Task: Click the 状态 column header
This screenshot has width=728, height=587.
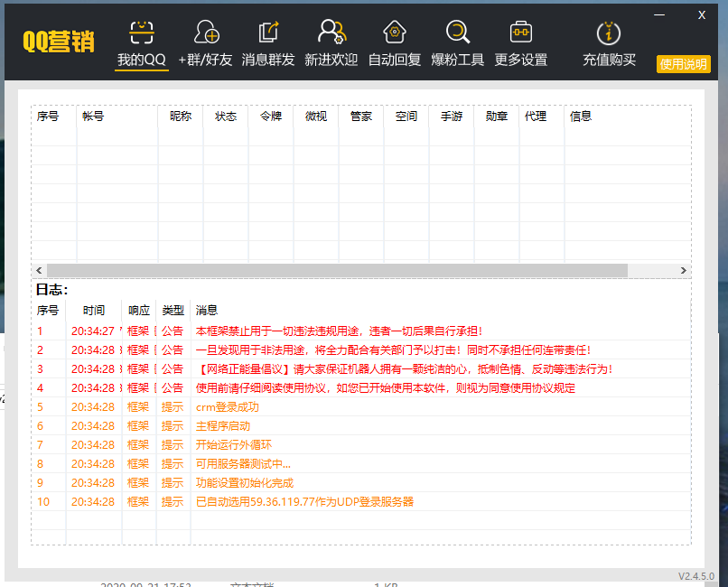Action: click(x=226, y=116)
